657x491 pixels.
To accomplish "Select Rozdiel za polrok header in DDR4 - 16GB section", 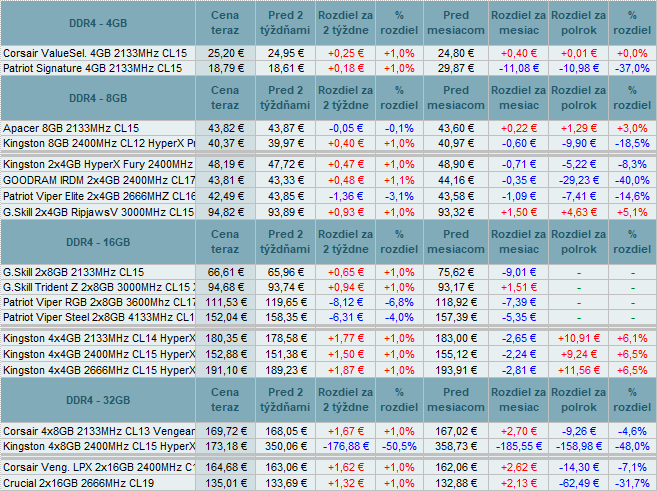I will coord(579,242).
